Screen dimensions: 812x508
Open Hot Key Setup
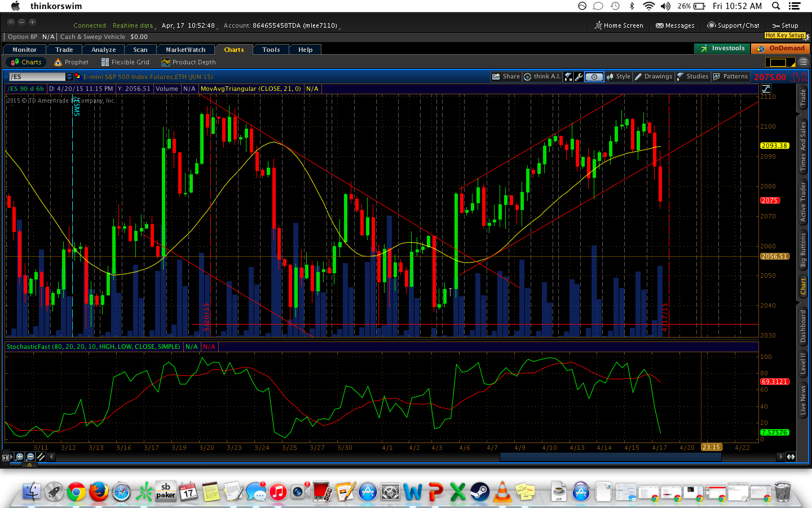coord(785,35)
